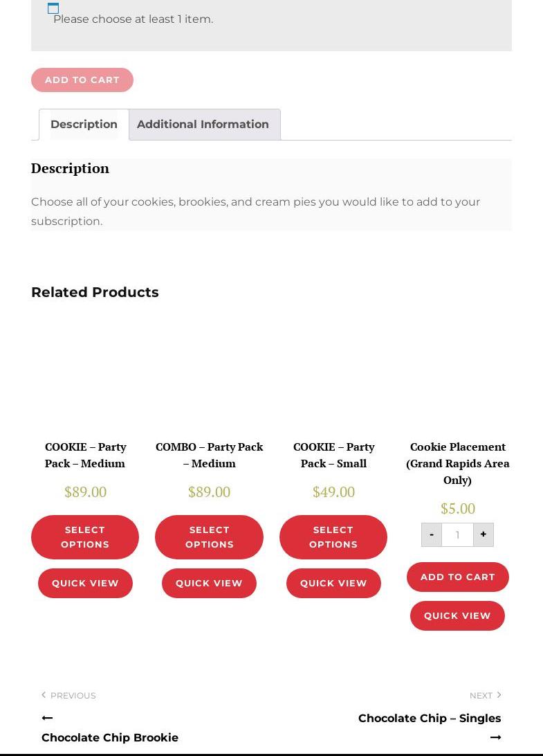Click the right arrow icon below Chocolate Chip – Singles
The width and height of the screenshot is (543, 756).
click(x=495, y=738)
